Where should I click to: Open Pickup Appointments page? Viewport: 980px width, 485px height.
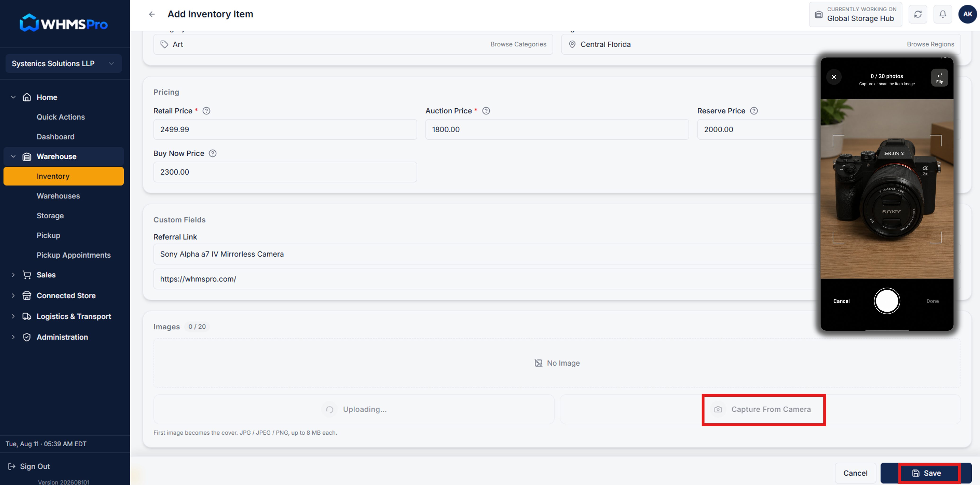click(x=73, y=255)
